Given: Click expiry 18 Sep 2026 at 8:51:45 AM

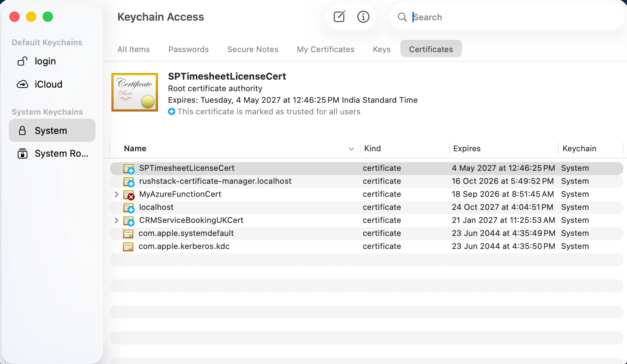Looking at the screenshot, I should tap(503, 194).
